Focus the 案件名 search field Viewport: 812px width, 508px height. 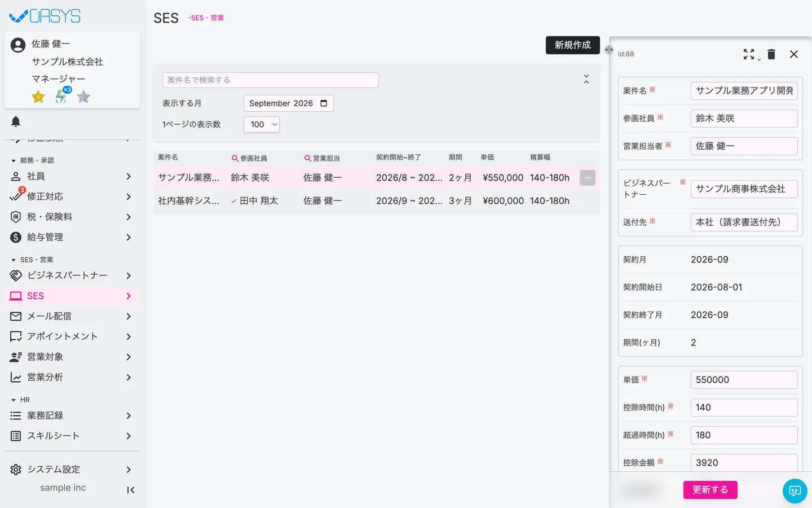coord(271,80)
